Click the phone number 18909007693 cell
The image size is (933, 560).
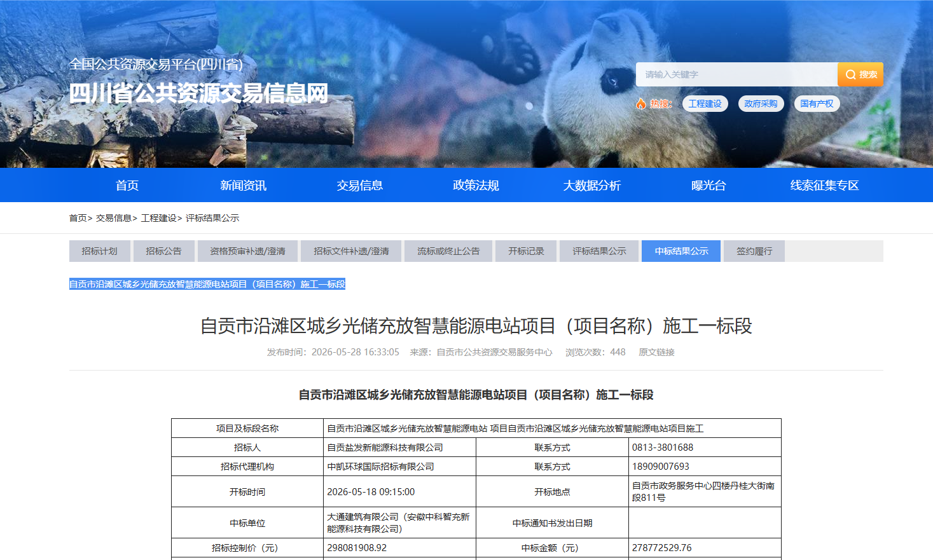[705, 467]
